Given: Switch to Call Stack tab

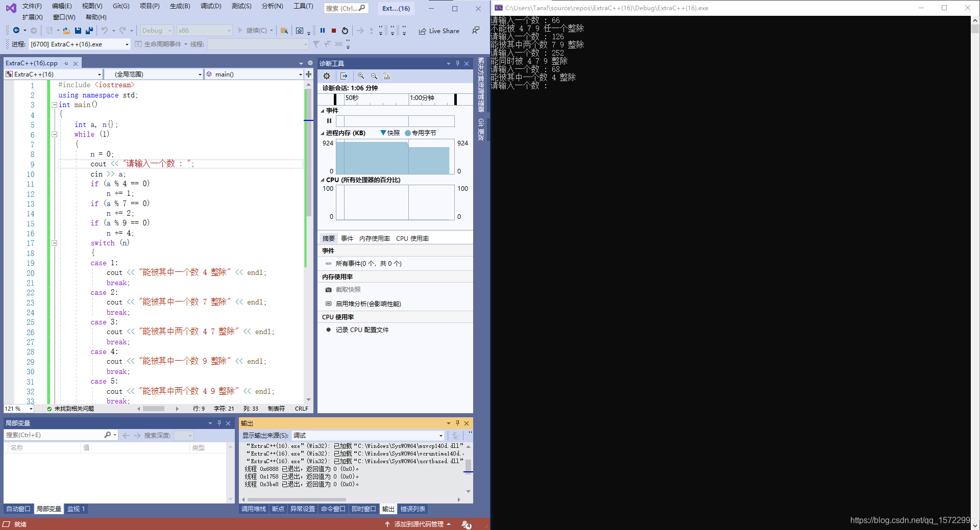Looking at the screenshot, I should point(254,509).
